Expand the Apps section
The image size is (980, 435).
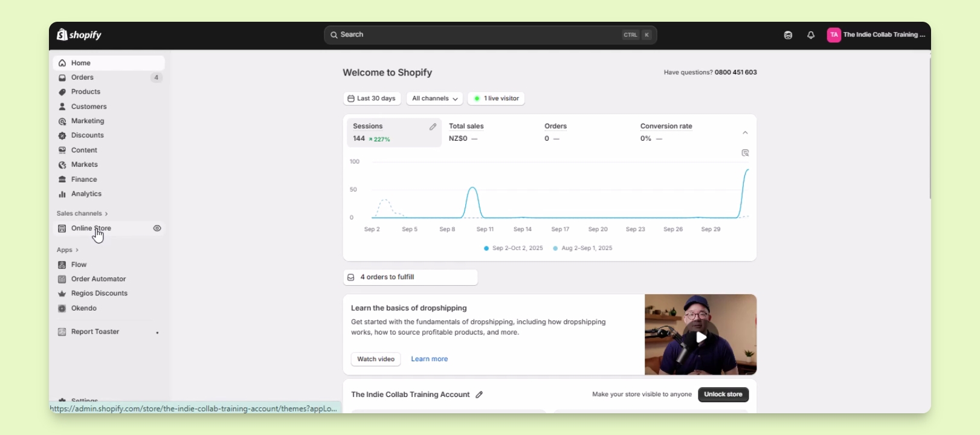click(x=68, y=250)
